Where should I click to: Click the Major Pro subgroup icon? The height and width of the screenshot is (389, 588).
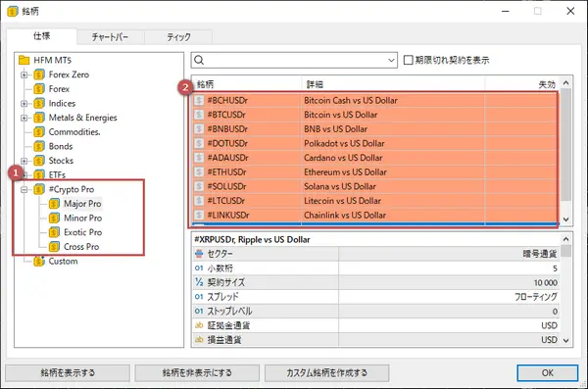tap(54, 204)
